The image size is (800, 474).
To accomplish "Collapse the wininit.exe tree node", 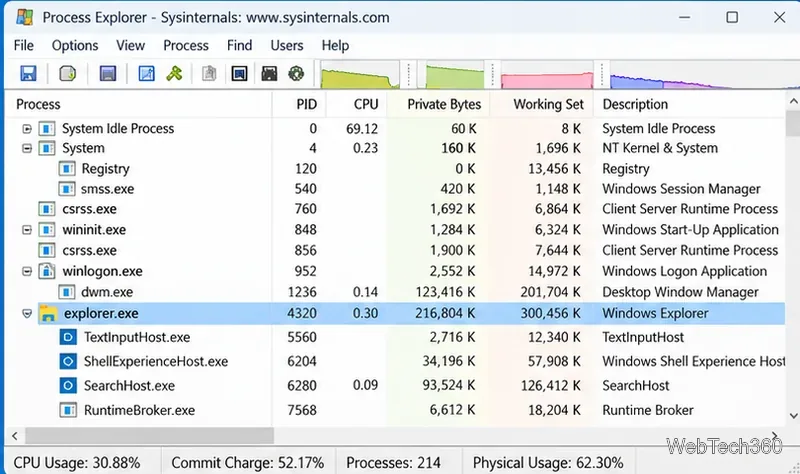I will pos(27,230).
